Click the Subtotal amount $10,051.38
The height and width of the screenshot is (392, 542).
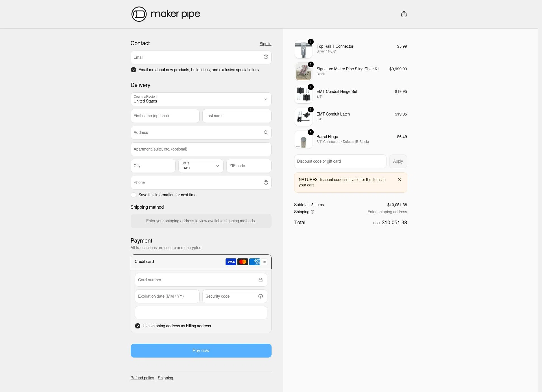(397, 205)
